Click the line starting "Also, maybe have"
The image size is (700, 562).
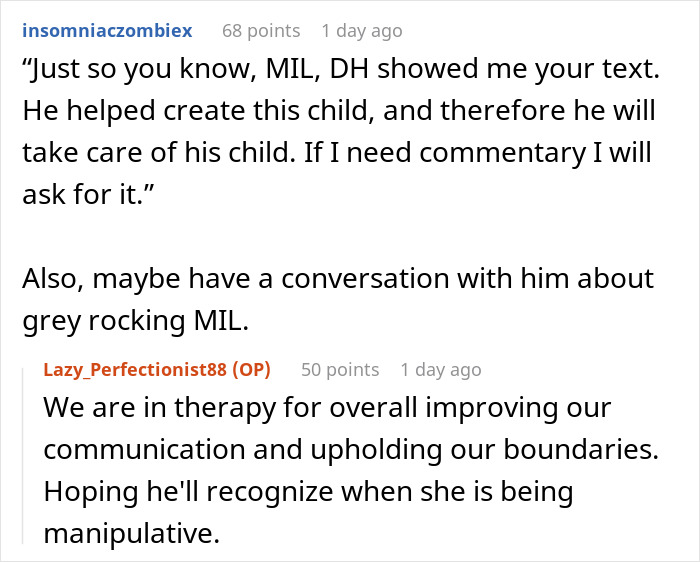click(x=335, y=282)
